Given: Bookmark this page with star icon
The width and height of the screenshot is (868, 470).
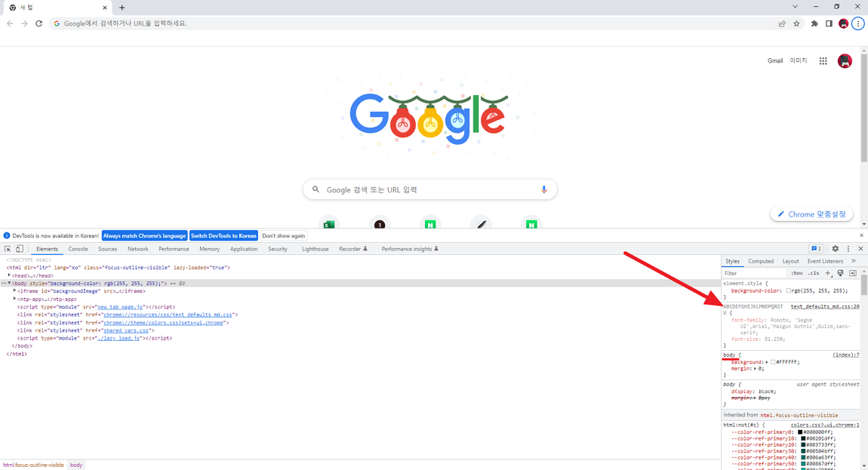Looking at the screenshot, I should (796, 23).
